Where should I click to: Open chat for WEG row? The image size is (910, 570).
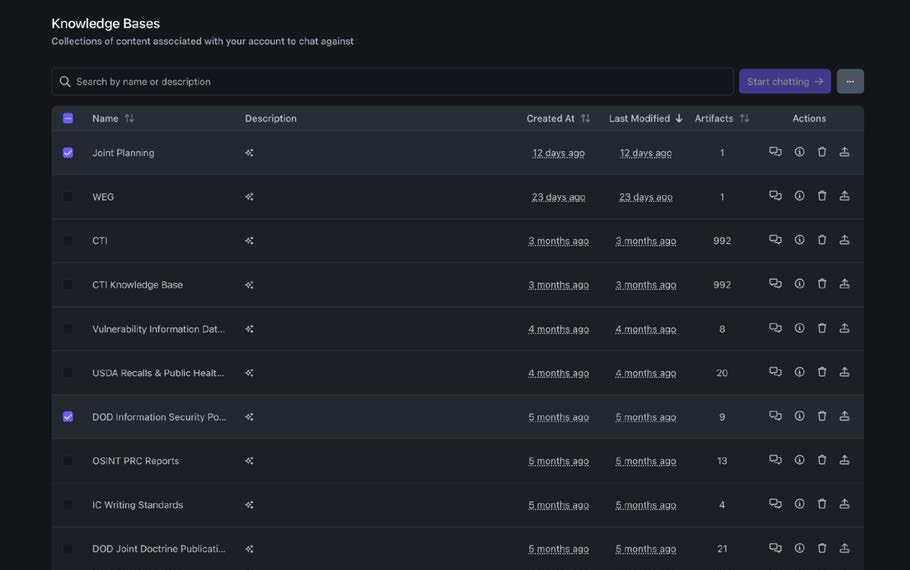(775, 196)
